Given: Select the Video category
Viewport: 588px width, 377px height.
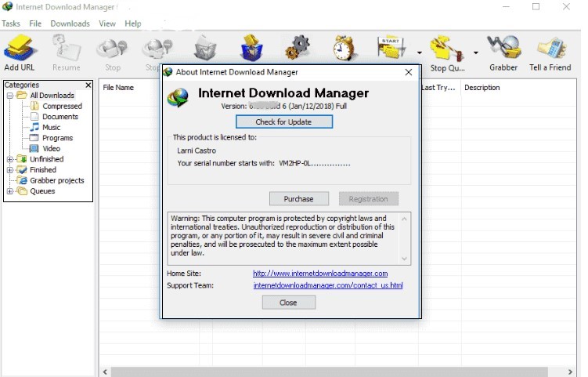Looking at the screenshot, I should 52,148.
